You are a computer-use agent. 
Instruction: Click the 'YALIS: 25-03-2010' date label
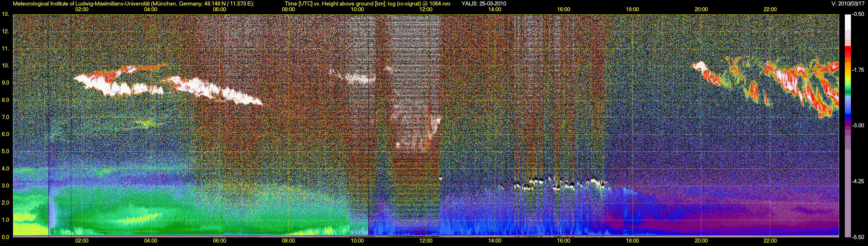[483, 4]
